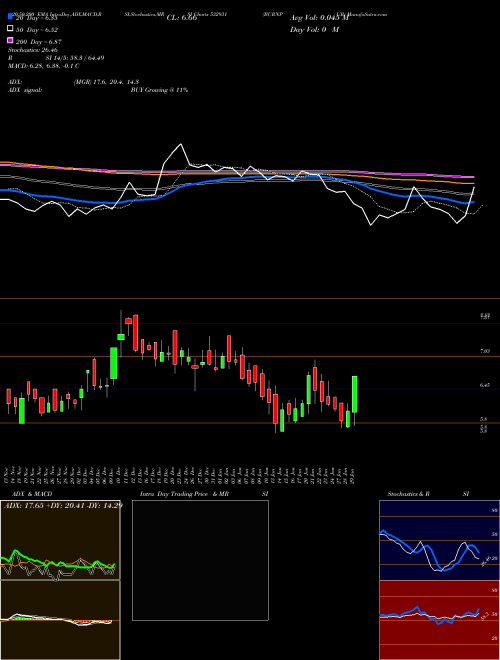Select the 'MACD: 6.28, 6.38, -0.1 C' reading
The width and height of the screenshot is (500, 660).
(43, 66)
